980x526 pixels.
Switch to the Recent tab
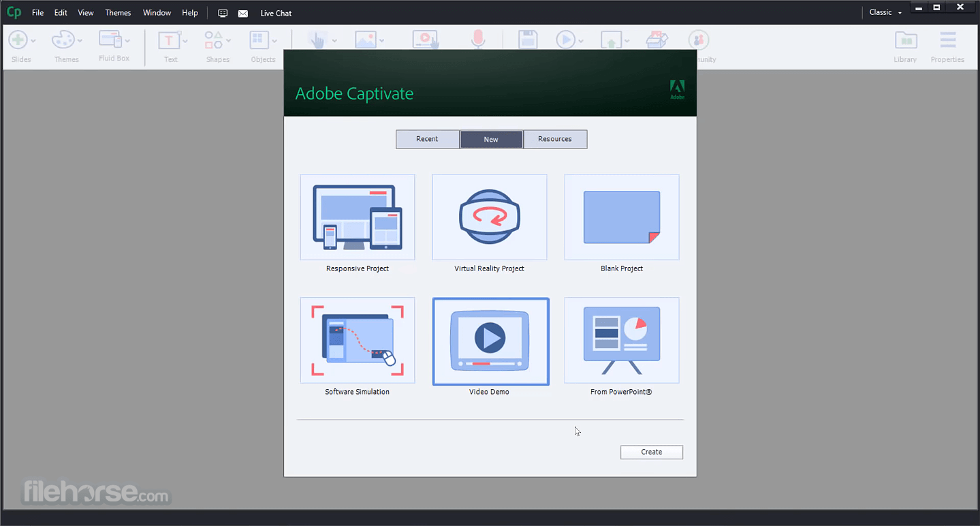427,139
